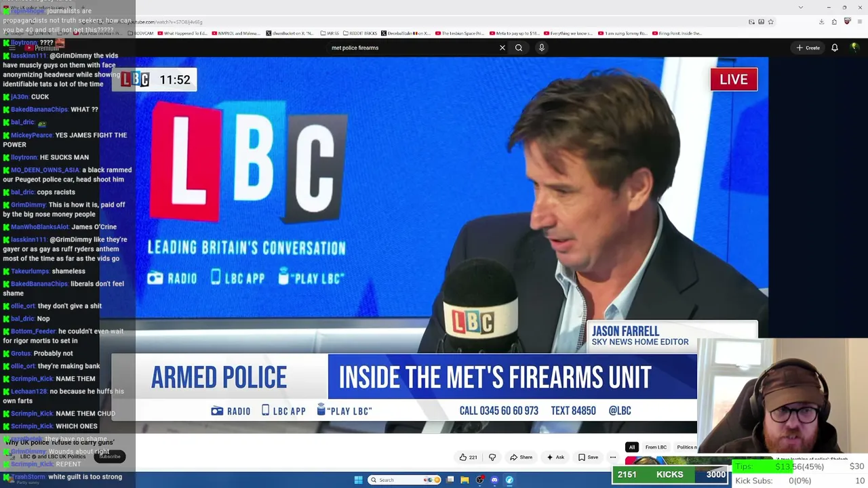Clear the YouTube search box with the X
Viewport: 868px width, 488px height.
[x=502, y=47]
